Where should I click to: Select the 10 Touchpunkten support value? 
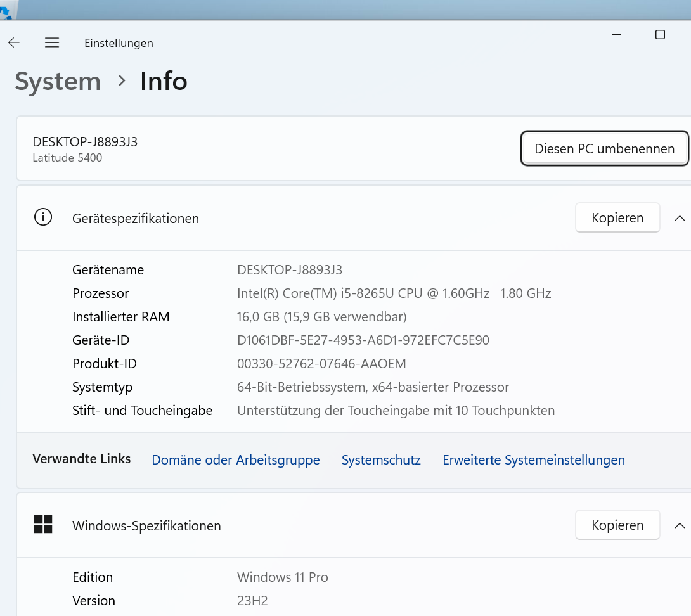[x=396, y=411]
